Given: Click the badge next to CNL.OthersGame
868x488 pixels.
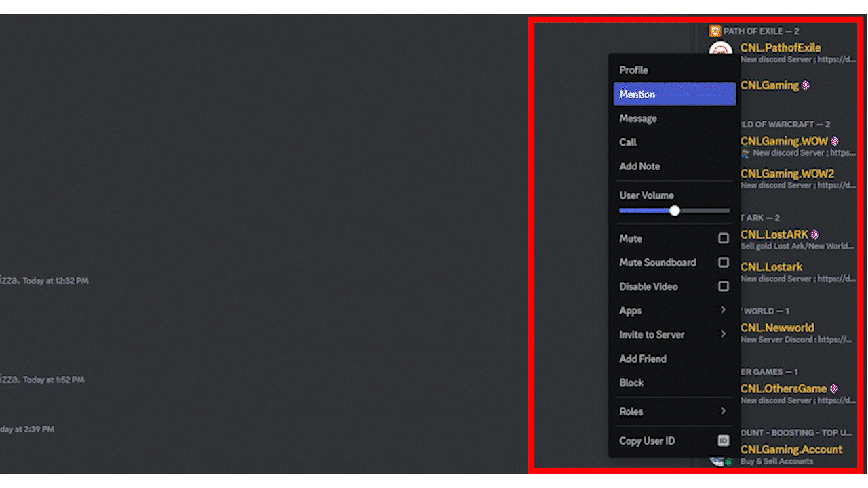Looking at the screenshot, I should pyautogui.click(x=834, y=389).
